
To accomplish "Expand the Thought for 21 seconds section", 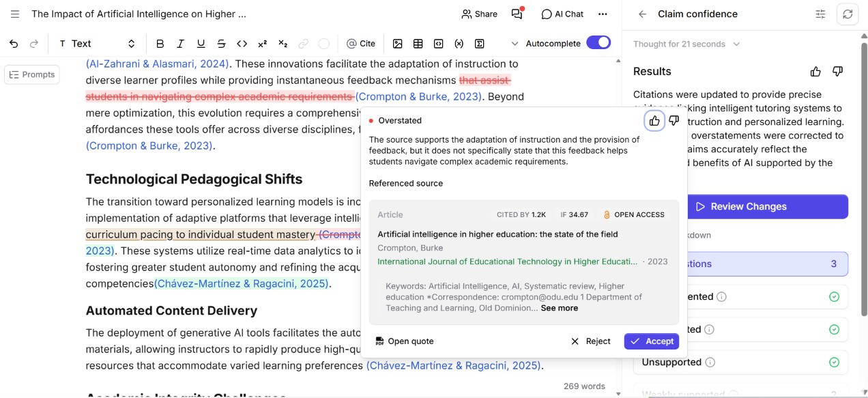I will coord(686,44).
